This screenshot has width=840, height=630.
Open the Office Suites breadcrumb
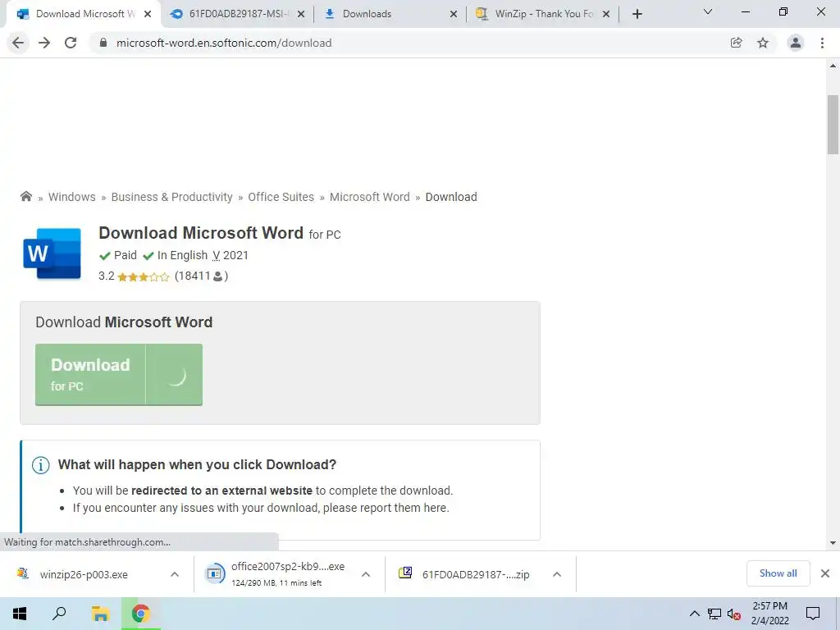[281, 197]
